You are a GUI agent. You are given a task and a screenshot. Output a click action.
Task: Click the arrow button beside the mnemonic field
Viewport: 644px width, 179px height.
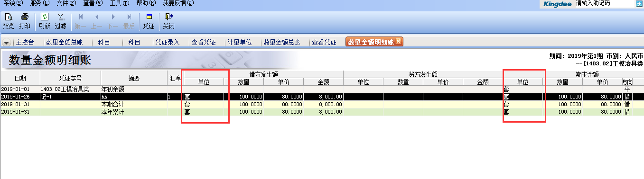click(x=639, y=3)
